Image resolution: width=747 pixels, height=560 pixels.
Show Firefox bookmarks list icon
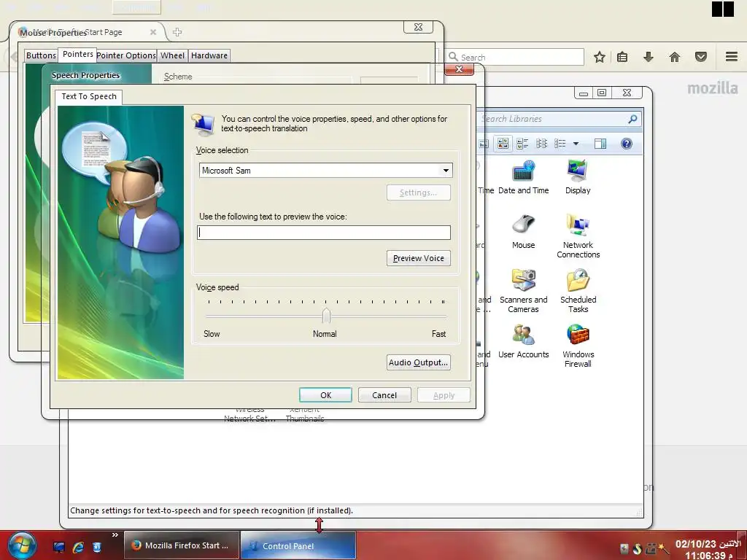[622, 57]
